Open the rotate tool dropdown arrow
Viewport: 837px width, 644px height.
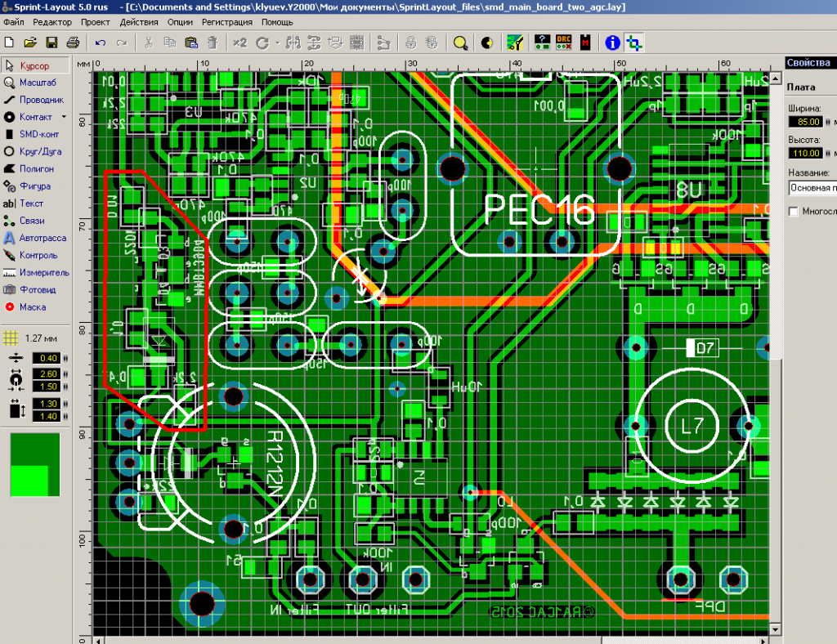tap(277, 42)
